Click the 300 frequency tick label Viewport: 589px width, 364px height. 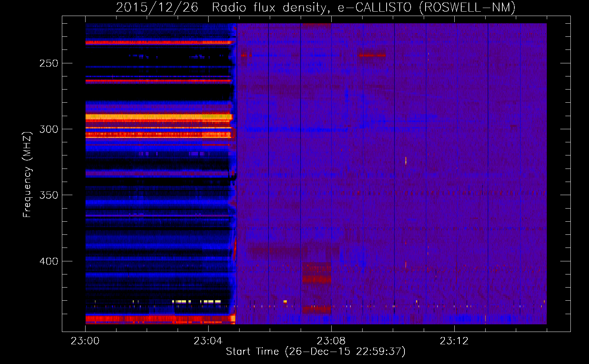49,129
